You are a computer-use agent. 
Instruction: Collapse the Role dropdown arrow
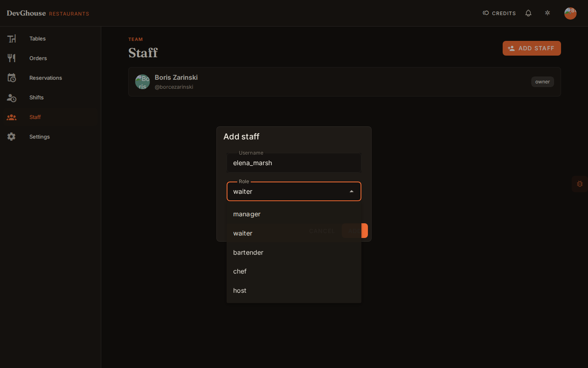(x=352, y=191)
